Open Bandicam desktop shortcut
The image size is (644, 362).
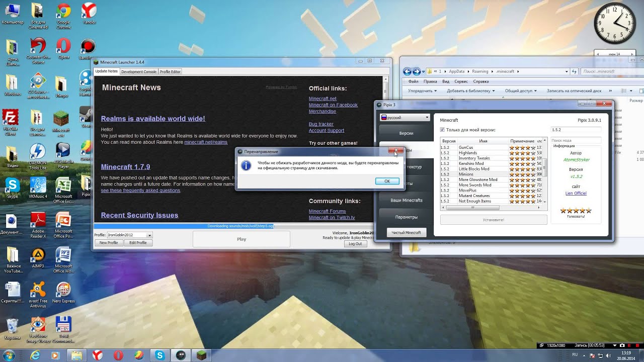coord(86,49)
